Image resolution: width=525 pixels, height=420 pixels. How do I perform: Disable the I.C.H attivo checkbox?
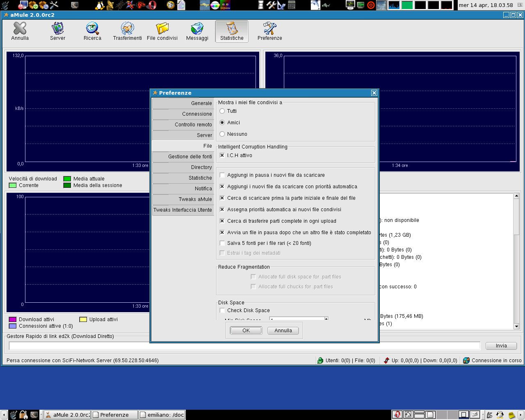tap(222, 155)
